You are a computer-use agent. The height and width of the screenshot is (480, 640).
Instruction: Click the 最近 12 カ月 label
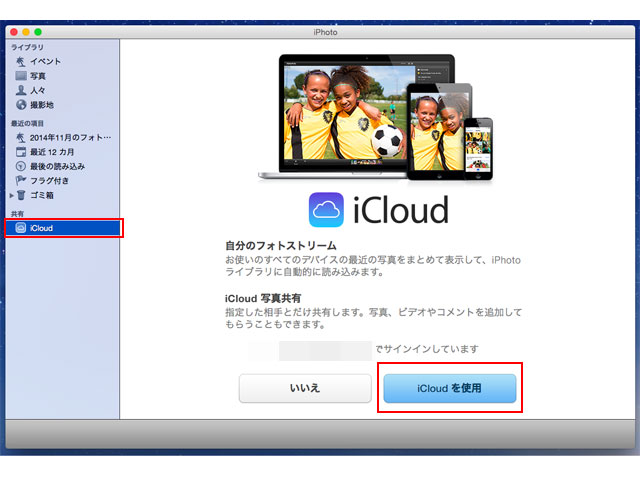52,152
